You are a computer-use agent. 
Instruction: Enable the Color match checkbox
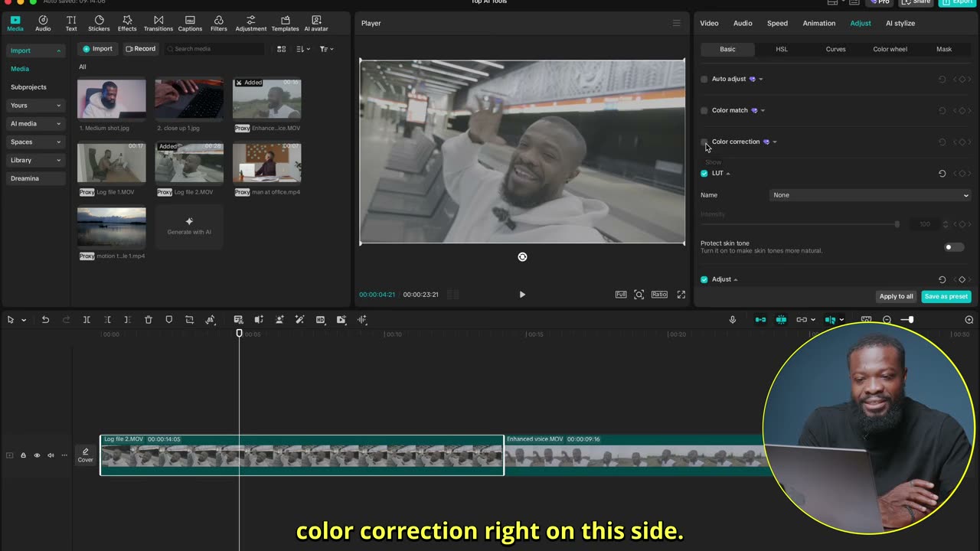704,110
